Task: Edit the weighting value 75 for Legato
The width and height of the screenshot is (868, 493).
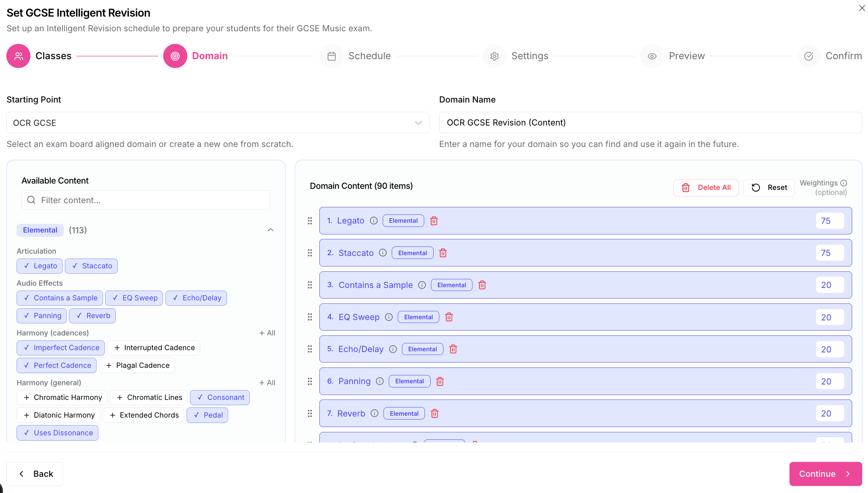Action: (x=829, y=220)
